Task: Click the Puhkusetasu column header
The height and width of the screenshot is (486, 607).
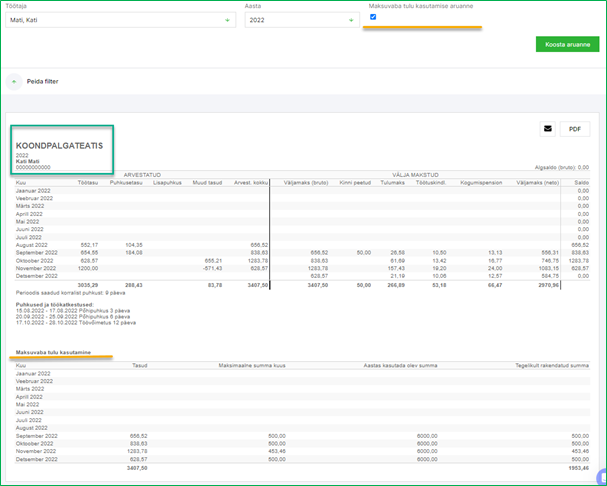Action: pos(126,183)
